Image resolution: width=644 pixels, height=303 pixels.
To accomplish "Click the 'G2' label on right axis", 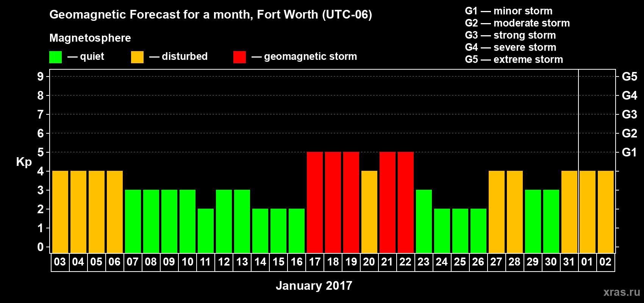I will point(630,133).
